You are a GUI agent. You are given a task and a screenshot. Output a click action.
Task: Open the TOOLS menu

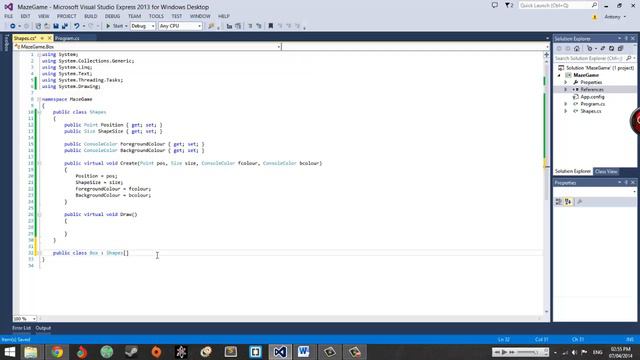(x=156, y=16)
